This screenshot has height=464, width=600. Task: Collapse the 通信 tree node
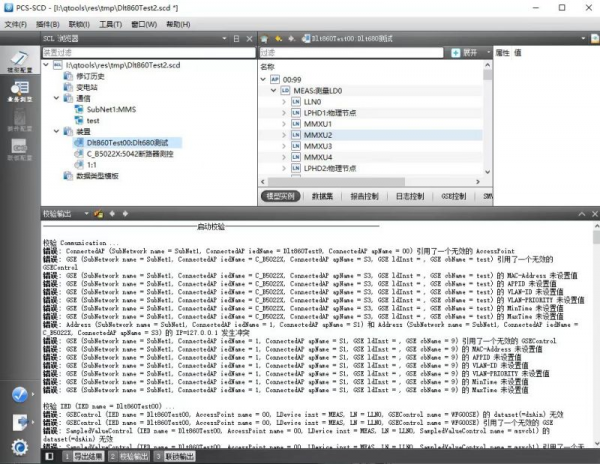coord(55,99)
